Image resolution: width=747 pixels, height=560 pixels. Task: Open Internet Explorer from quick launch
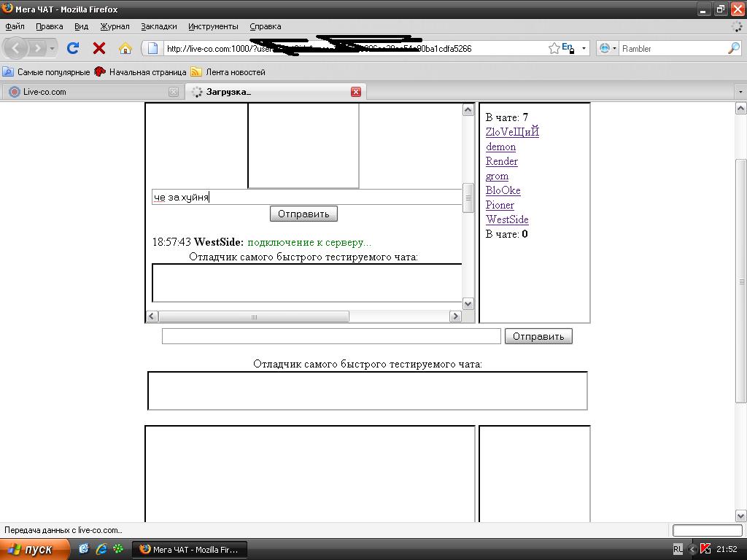click(x=101, y=549)
